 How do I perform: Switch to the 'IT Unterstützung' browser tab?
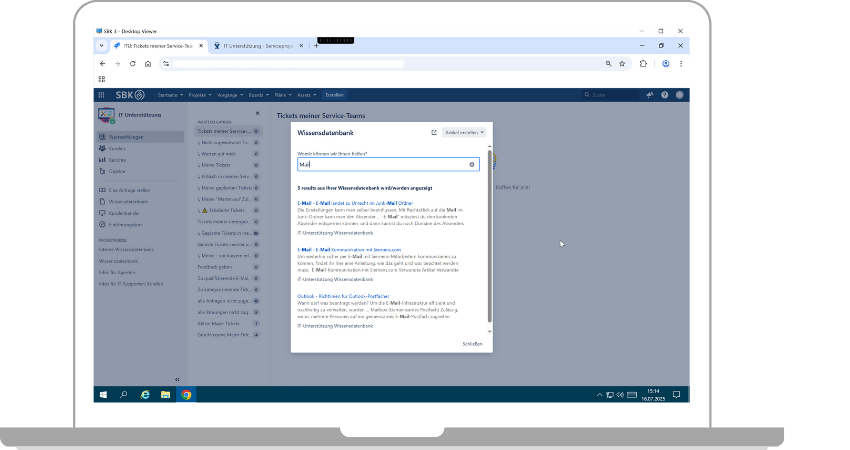[x=260, y=45]
